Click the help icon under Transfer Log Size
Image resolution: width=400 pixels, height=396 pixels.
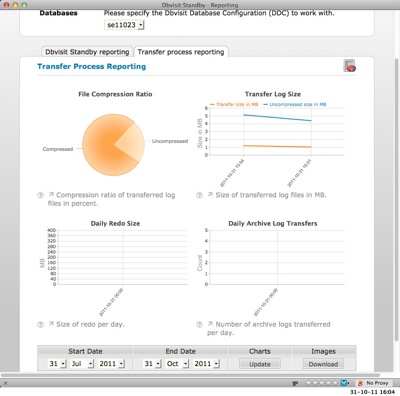pyautogui.click(x=199, y=195)
